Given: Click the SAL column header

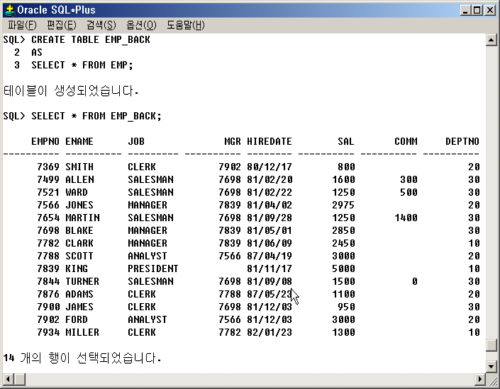Looking at the screenshot, I should tap(346, 141).
